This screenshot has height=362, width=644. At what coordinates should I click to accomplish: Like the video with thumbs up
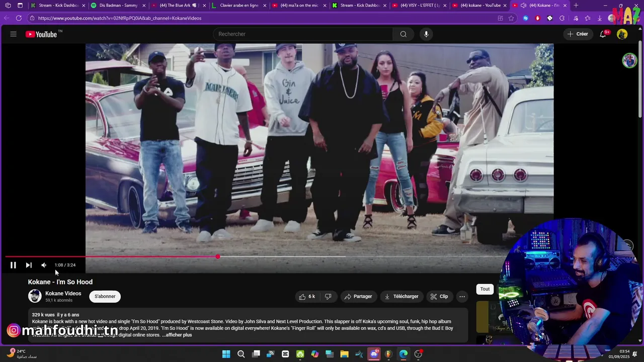307,297
